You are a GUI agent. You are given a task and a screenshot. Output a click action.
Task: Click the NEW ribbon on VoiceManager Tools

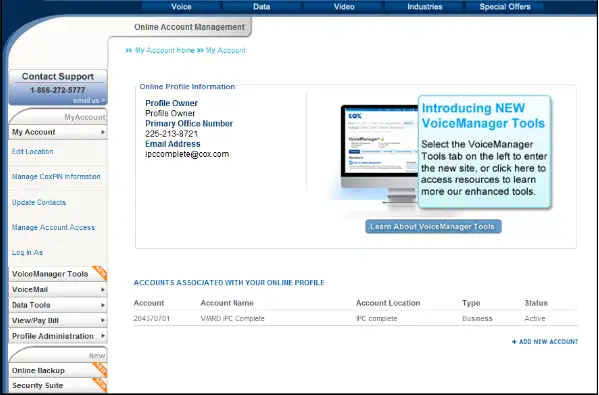tap(100, 272)
